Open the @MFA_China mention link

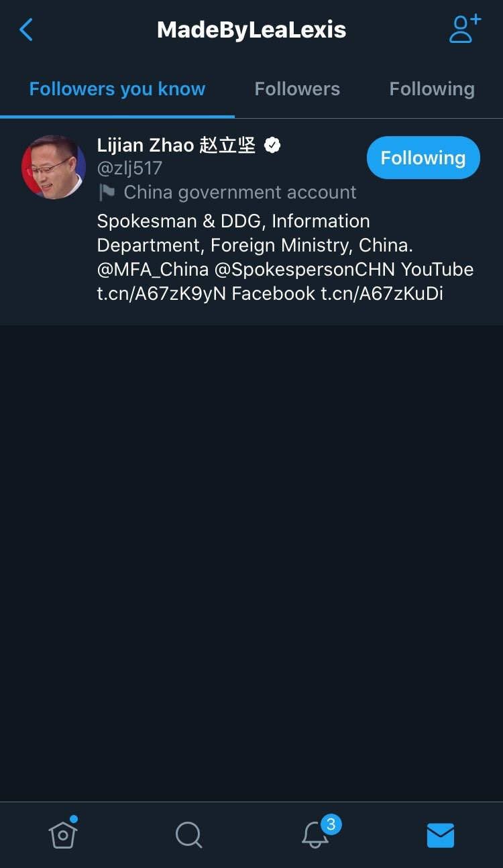point(153,270)
